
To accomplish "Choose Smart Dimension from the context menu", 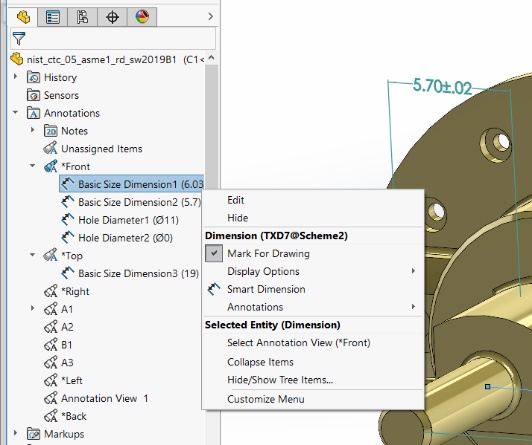I will coord(313,289).
